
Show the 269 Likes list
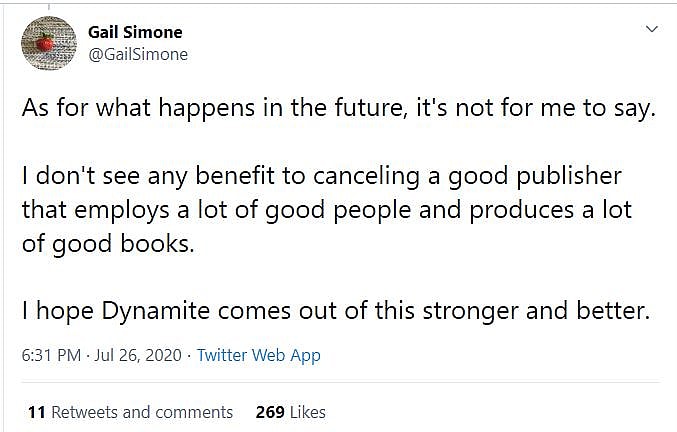pos(290,412)
